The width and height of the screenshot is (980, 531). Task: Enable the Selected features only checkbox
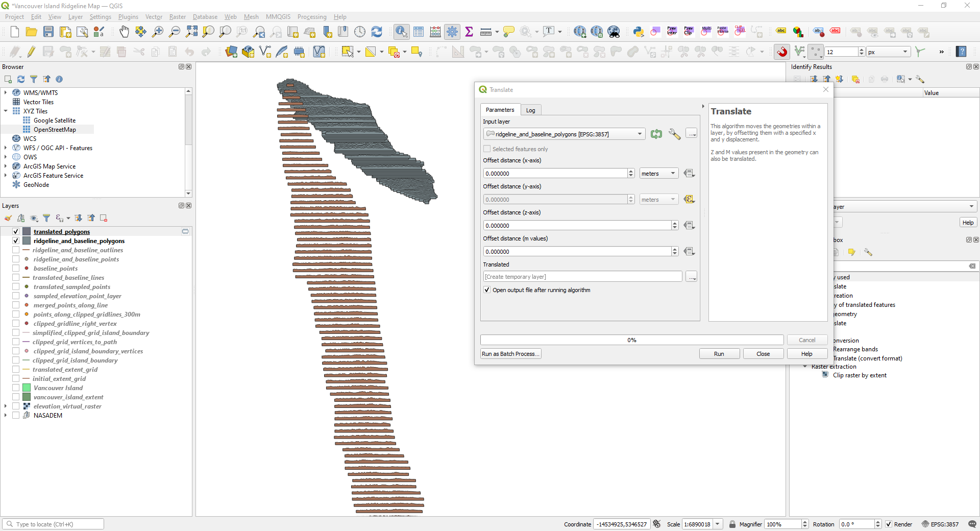487,149
